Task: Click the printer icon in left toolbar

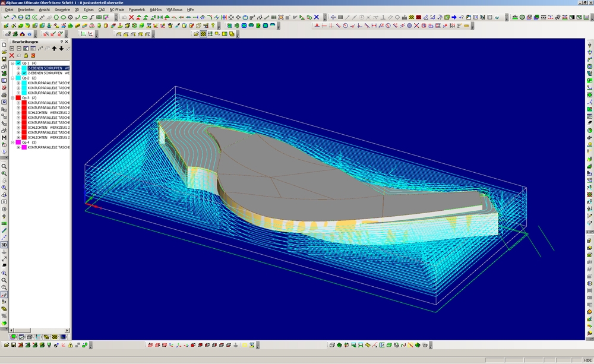Action: point(4,94)
